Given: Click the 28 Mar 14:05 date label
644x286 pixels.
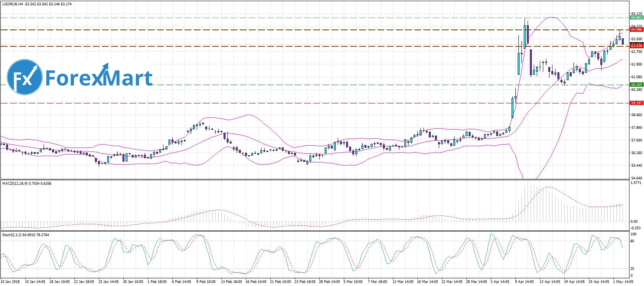Looking at the screenshot, I should 476,282.
